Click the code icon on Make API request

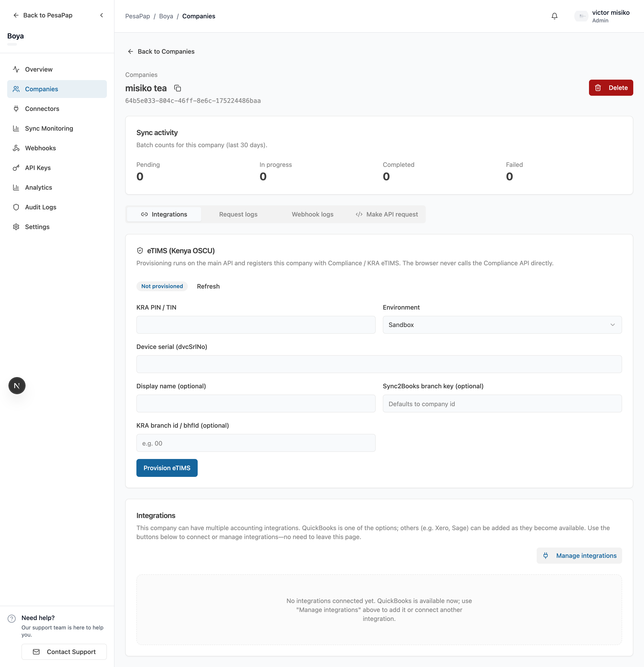(x=359, y=214)
